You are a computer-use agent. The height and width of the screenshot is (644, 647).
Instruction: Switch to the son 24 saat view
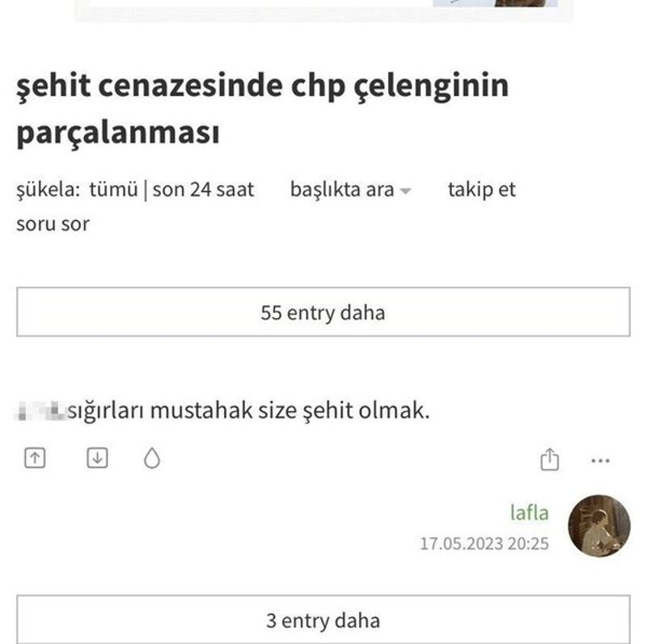pos(202,190)
